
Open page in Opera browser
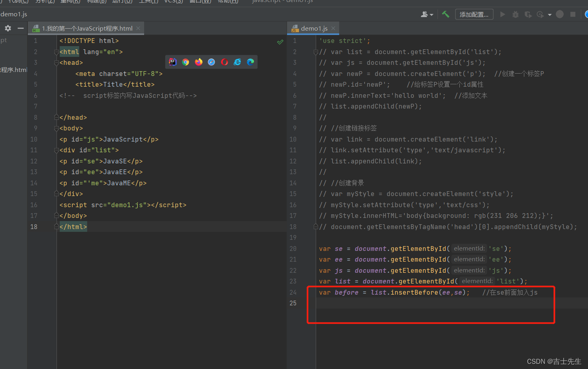click(225, 62)
